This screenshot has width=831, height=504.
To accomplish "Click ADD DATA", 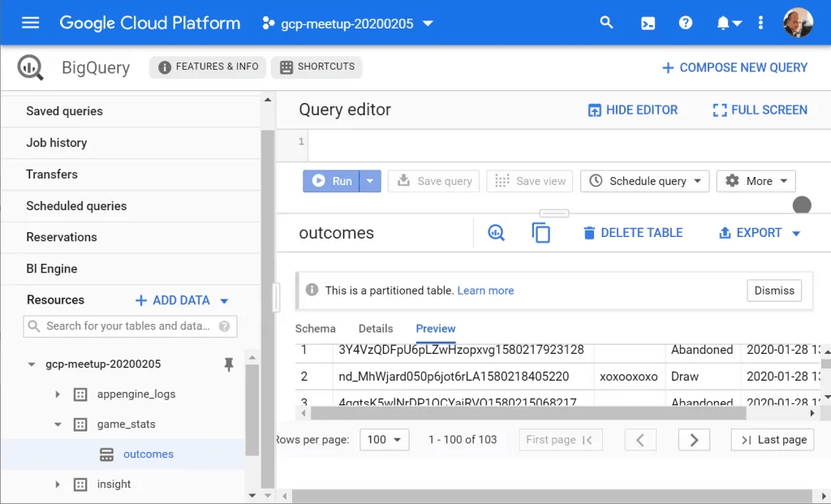I will point(173,300).
